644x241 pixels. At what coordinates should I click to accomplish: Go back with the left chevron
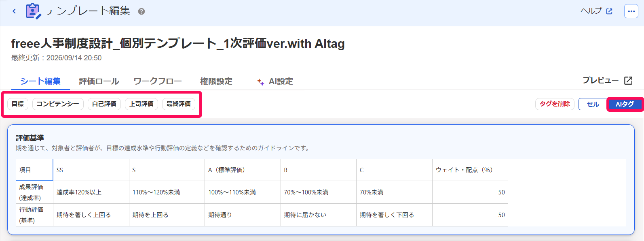[x=14, y=11]
